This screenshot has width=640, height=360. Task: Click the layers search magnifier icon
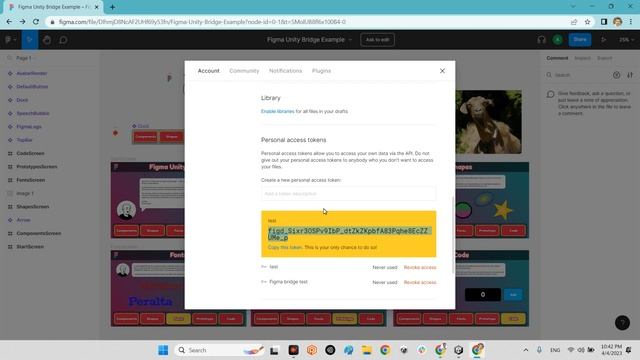9,58
